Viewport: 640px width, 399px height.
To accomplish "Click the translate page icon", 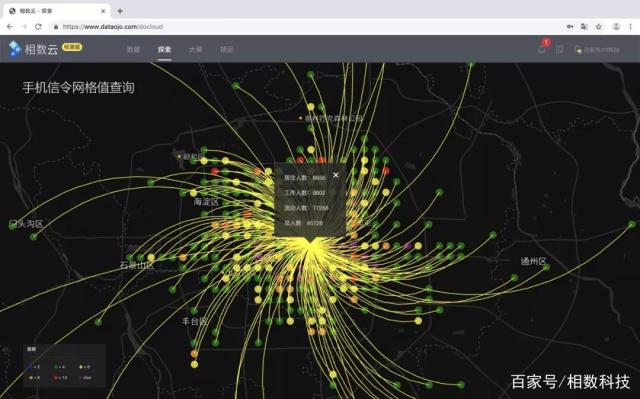I will (x=584, y=27).
